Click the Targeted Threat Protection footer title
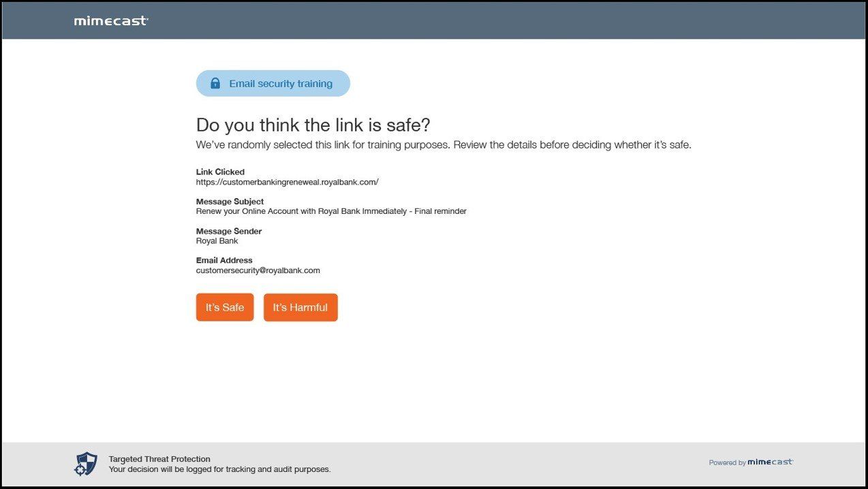This screenshot has height=489, width=868. [x=159, y=459]
